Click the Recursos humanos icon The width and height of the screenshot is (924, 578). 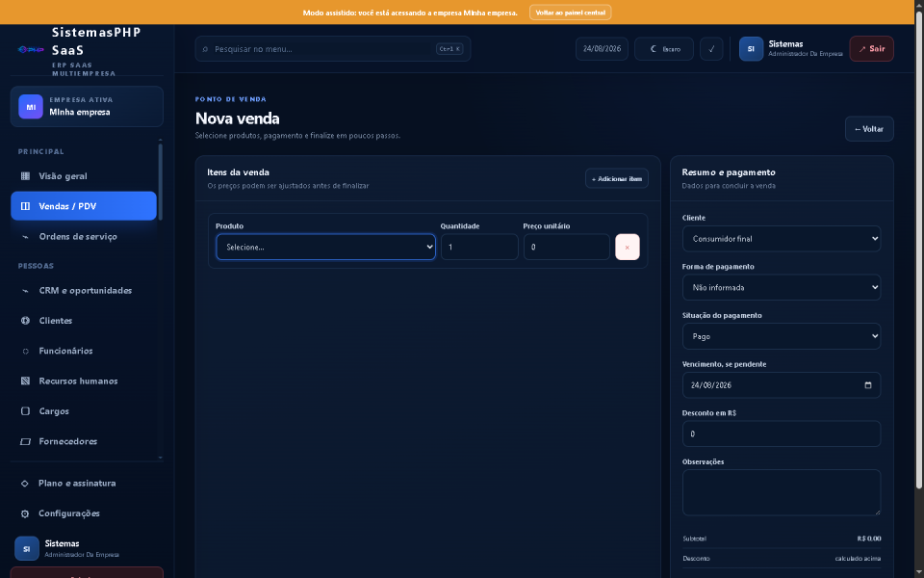[x=25, y=381]
